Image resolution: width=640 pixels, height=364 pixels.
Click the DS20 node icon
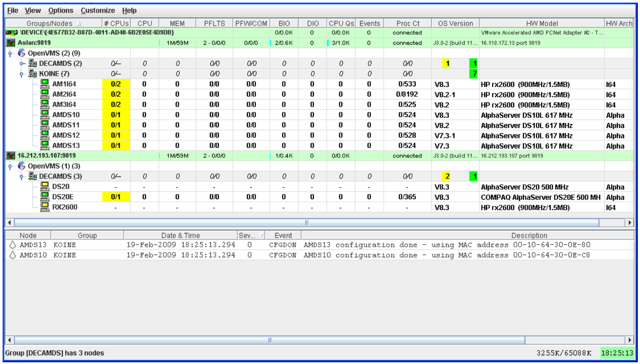point(45,186)
